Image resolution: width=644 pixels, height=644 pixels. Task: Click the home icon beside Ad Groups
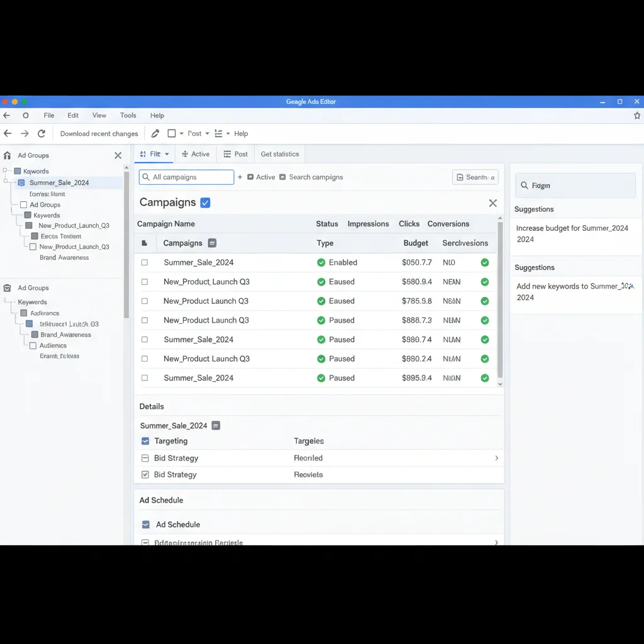point(7,155)
